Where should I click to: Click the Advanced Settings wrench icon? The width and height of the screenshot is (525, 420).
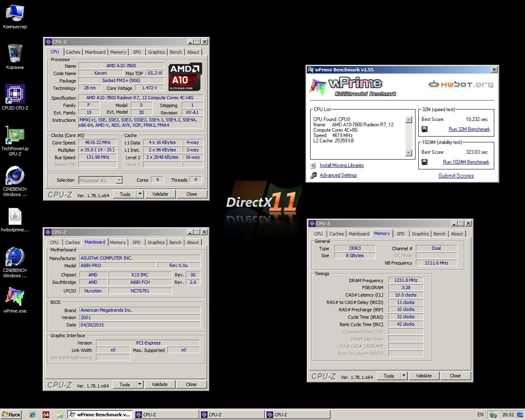point(313,175)
